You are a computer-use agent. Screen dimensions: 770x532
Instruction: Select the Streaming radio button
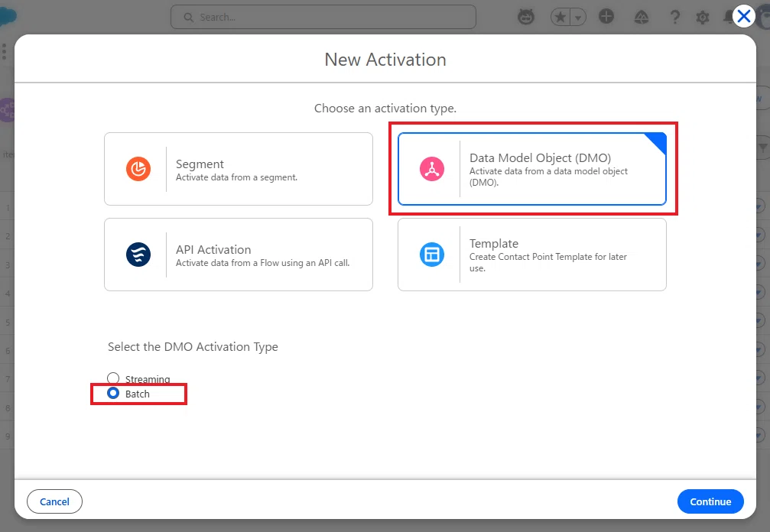tap(113, 378)
